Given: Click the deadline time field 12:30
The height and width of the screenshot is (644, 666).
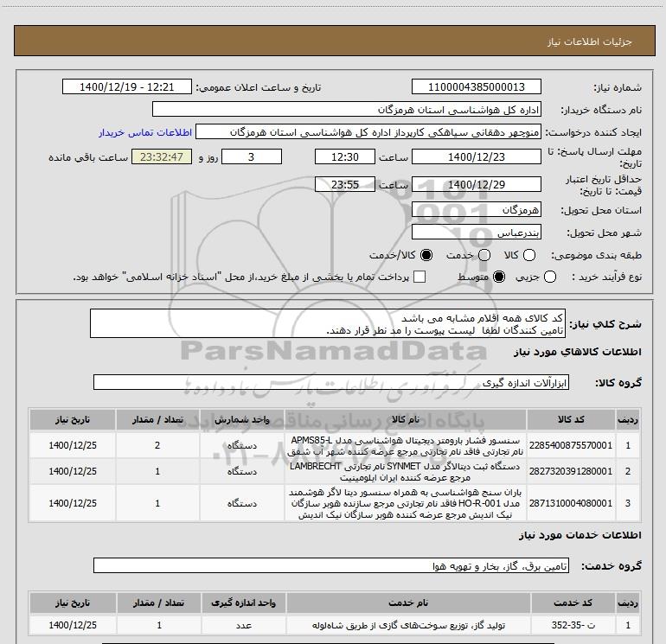Looking at the screenshot, I should pyautogui.click(x=345, y=156).
